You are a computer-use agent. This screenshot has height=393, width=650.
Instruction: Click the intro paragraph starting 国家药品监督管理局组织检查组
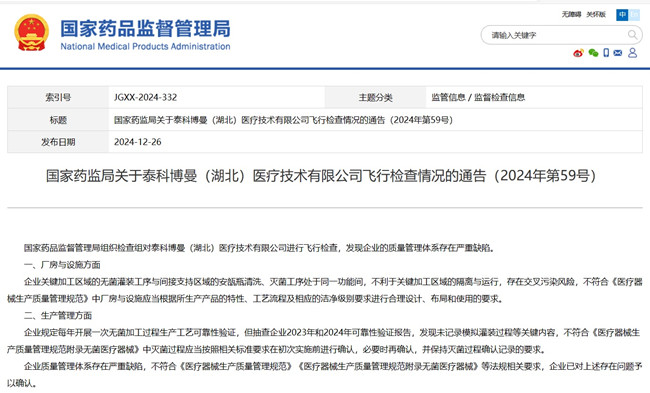pyautogui.click(x=260, y=248)
